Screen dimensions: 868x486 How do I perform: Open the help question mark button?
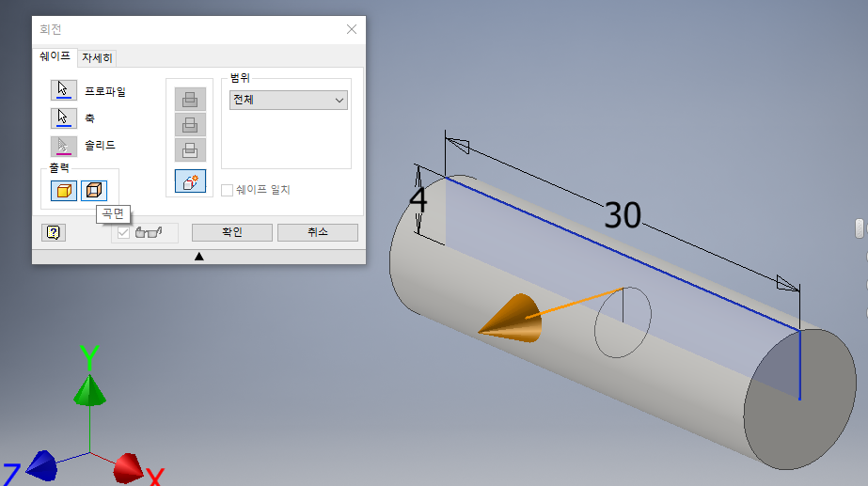click(54, 232)
